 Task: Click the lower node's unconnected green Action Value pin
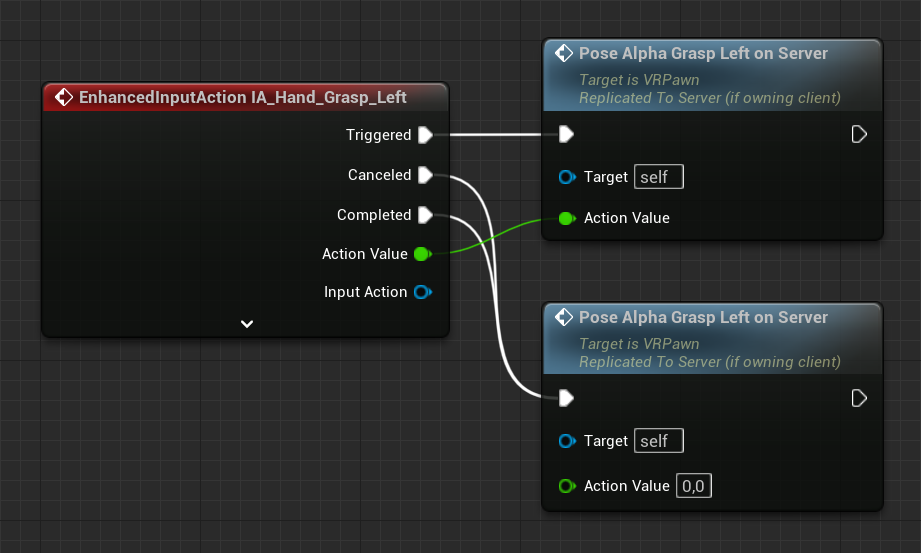pyautogui.click(x=567, y=486)
